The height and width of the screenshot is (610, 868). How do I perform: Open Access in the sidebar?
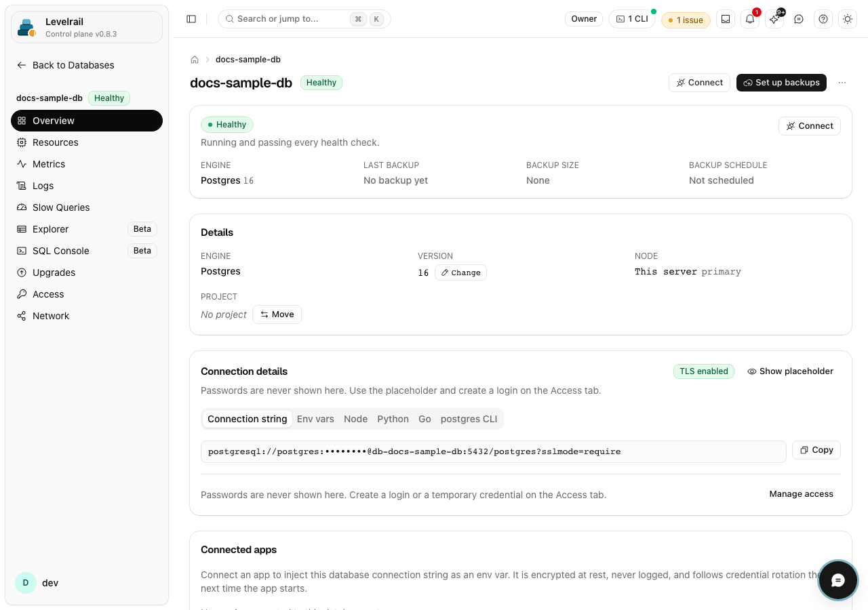point(87,294)
